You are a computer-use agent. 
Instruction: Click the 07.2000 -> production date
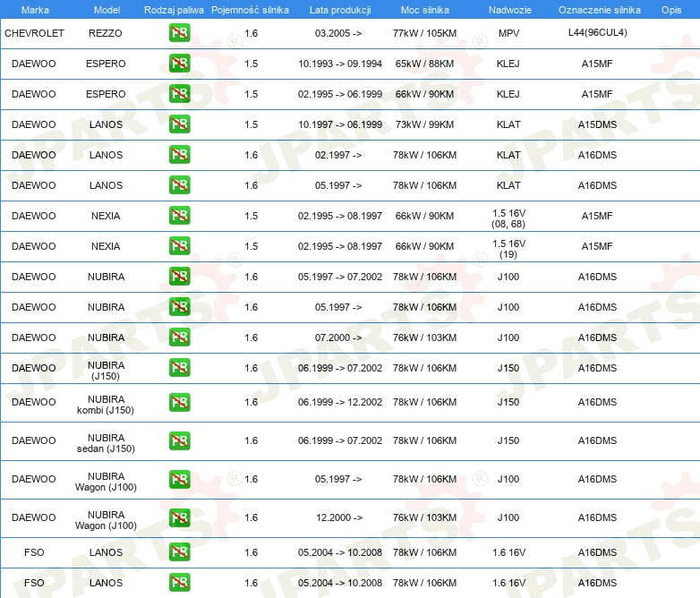tap(338, 337)
